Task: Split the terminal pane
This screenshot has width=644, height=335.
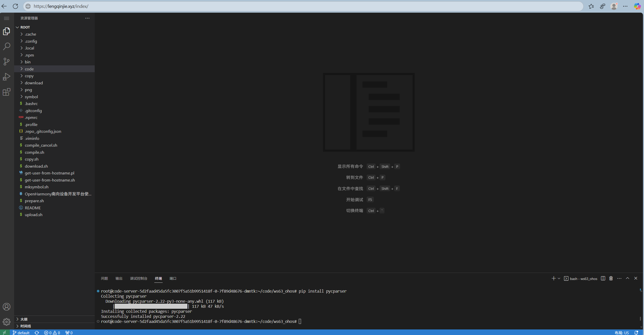Action: (x=603, y=278)
